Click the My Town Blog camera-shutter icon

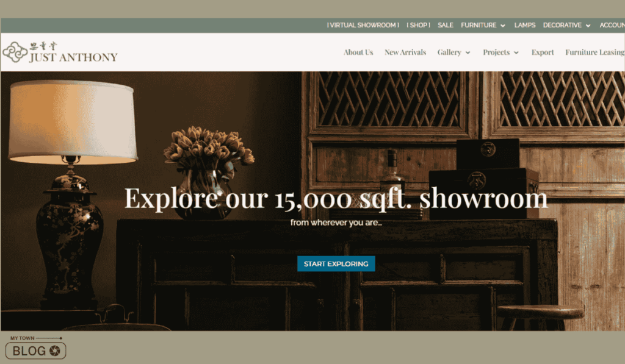[54, 351]
